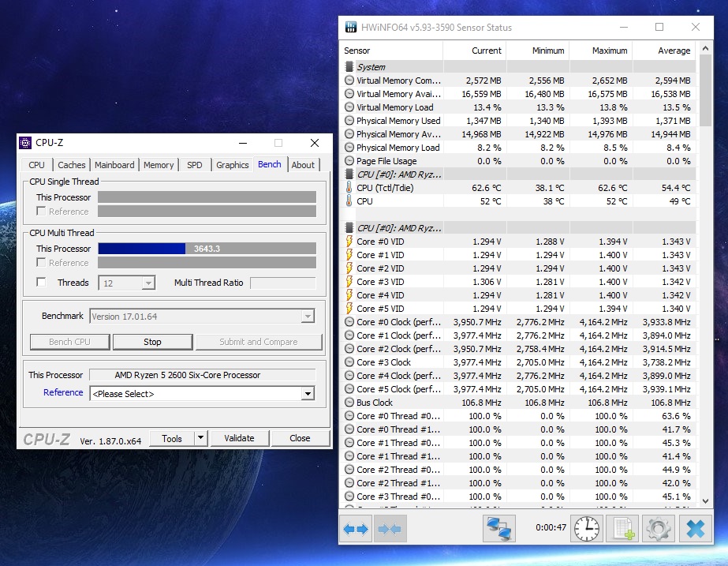Click lightning icon beside Core #5 VID
This screenshot has height=566, width=728.
click(349, 308)
